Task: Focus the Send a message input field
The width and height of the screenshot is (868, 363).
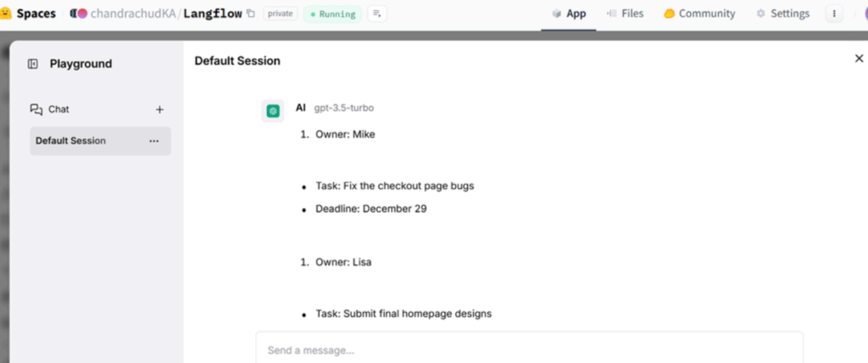Action: tap(529, 349)
